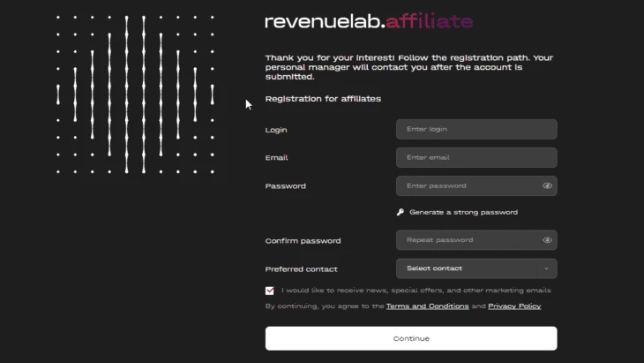The width and height of the screenshot is (644, 363).
Task: Click the dotted bars graphic on the left
Action: coord(135,95)
